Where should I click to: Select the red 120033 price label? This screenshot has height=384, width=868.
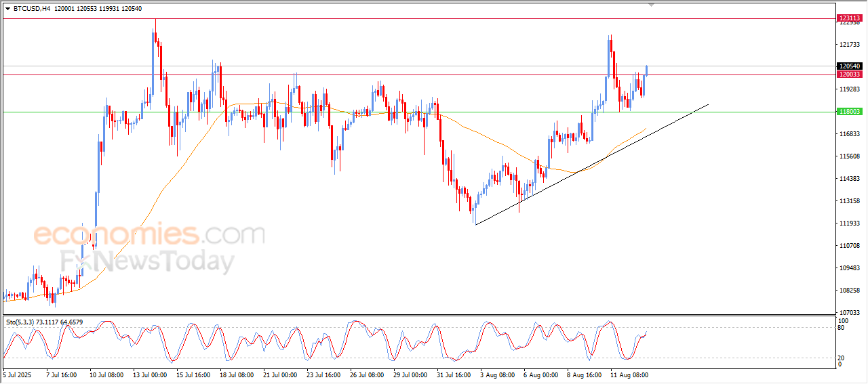click(850, 74)
